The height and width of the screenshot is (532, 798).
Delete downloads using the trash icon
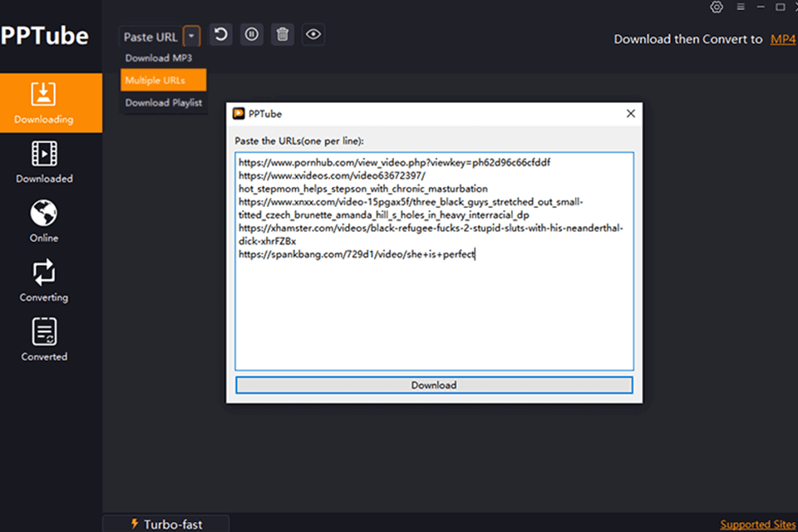coord(283,35)
